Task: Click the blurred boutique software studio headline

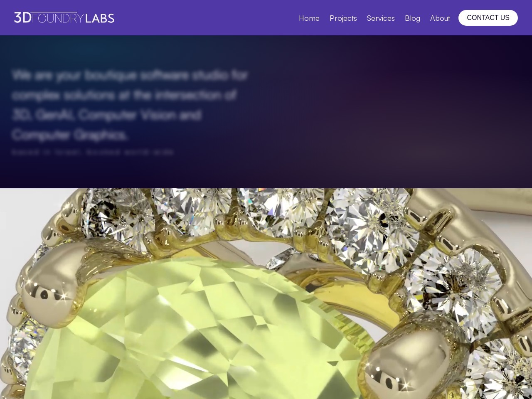Action: (130, 105)
